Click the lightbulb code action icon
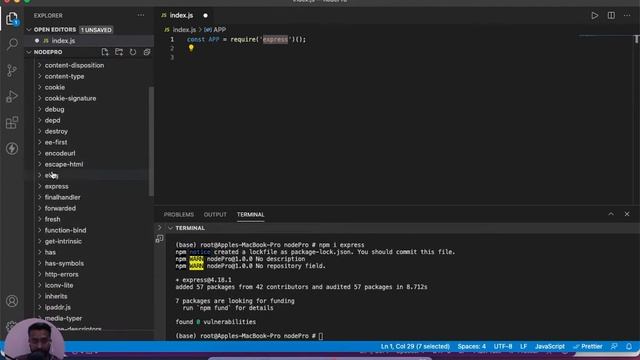The image size is (640, 360). (191, 48)
